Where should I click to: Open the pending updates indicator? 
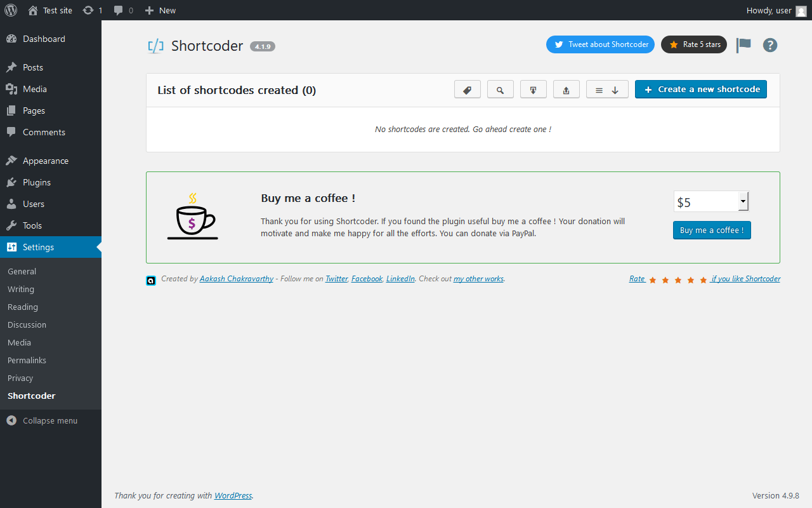[93, 10]
